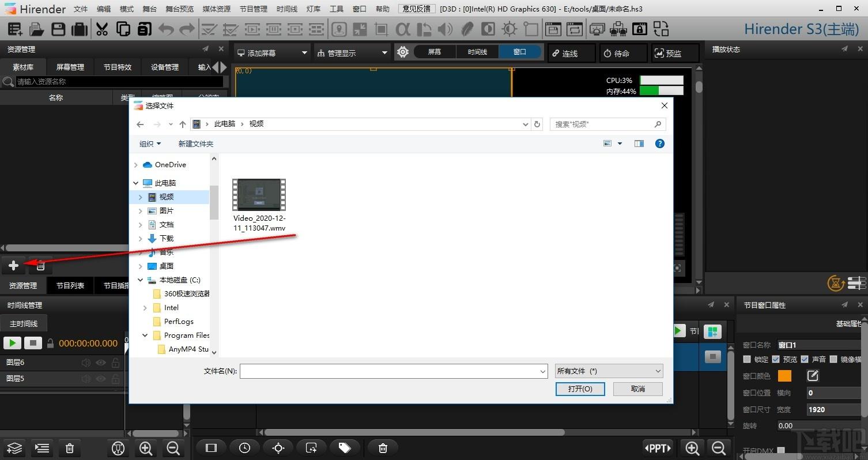
Task: Click the clock icon in bottom toolbar
Action: pyautogui.click(x=245, y=448)
